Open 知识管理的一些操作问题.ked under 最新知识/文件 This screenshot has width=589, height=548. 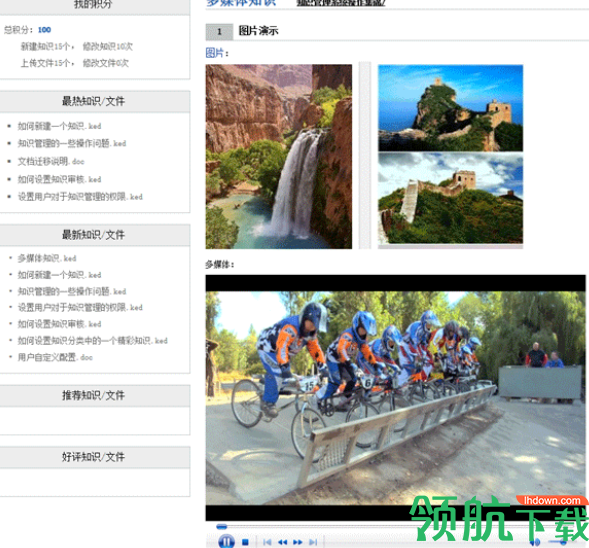(72, 291)
